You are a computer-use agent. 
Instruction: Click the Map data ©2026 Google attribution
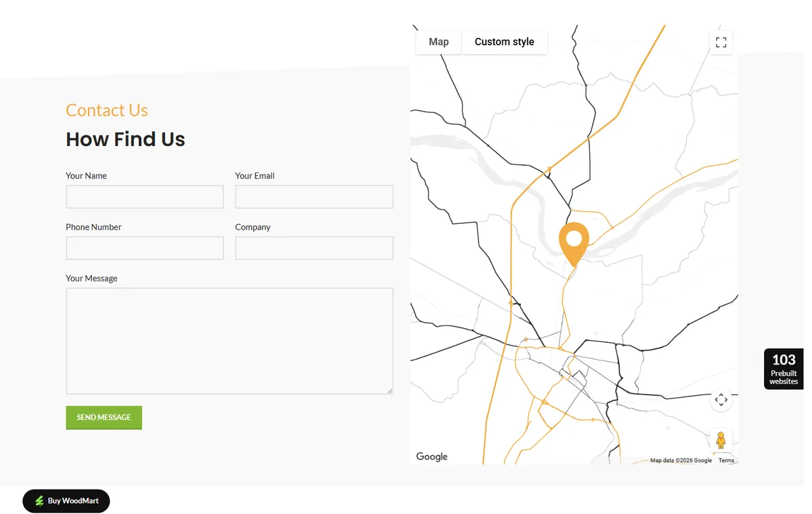pos(681,461)
